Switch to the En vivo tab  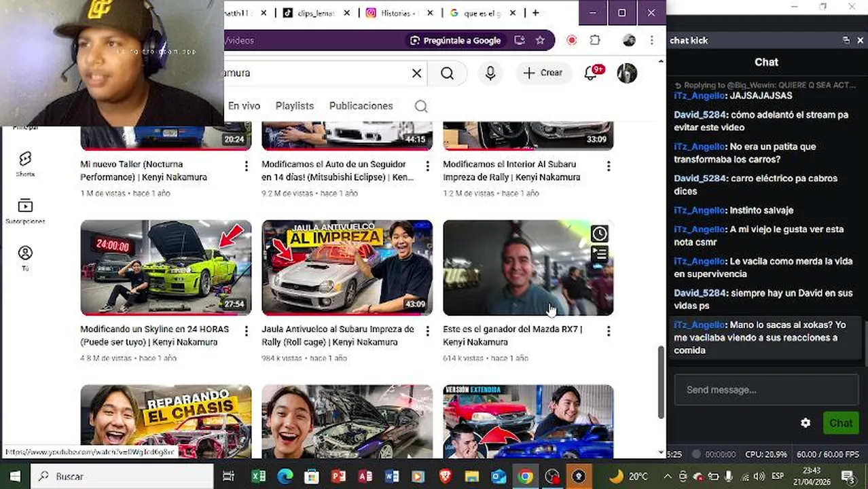pyautogui.click(x=244, y=106)
